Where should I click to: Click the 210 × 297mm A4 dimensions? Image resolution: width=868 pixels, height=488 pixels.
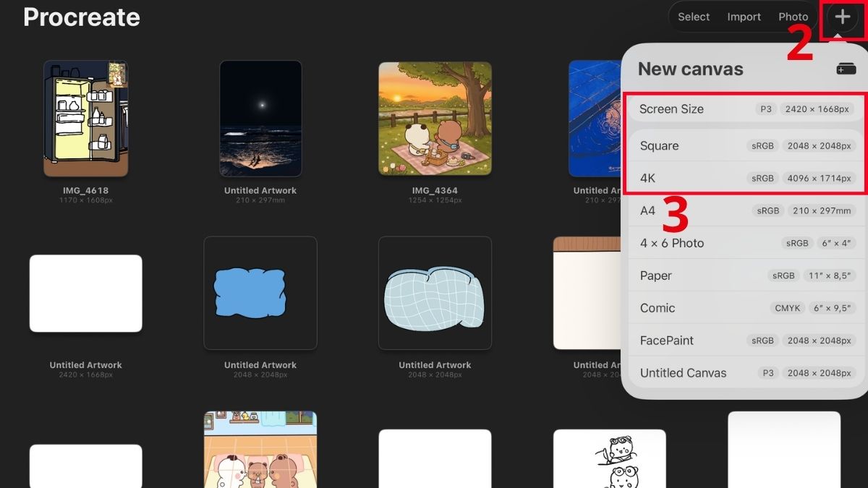(x=822, y=211)
